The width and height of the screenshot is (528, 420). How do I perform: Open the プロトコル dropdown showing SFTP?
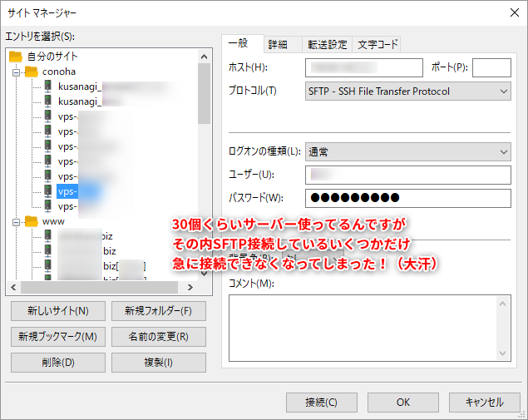pyautogui.click(x=407, y=91)
